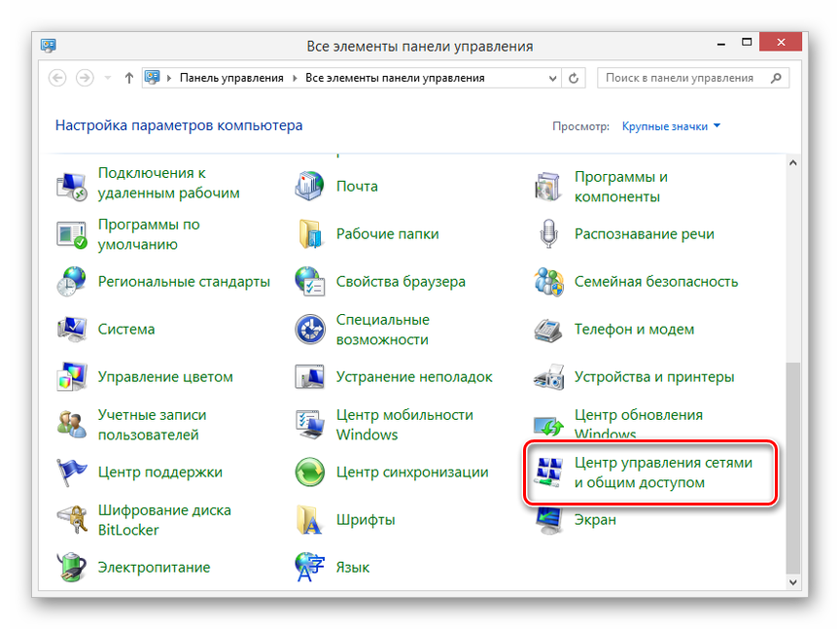Open the Экран link text
The height and width of the screenshot is (629, 840).
tap(595, 520)
